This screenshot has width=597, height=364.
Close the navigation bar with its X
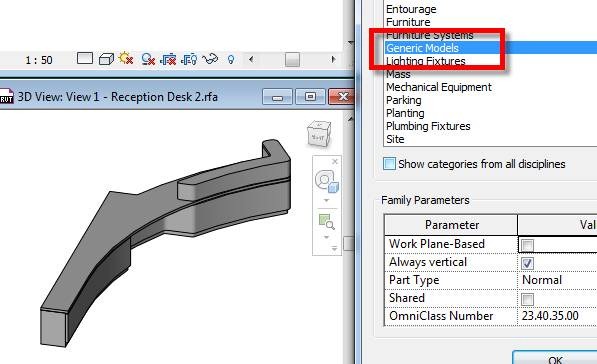(335, 161)
